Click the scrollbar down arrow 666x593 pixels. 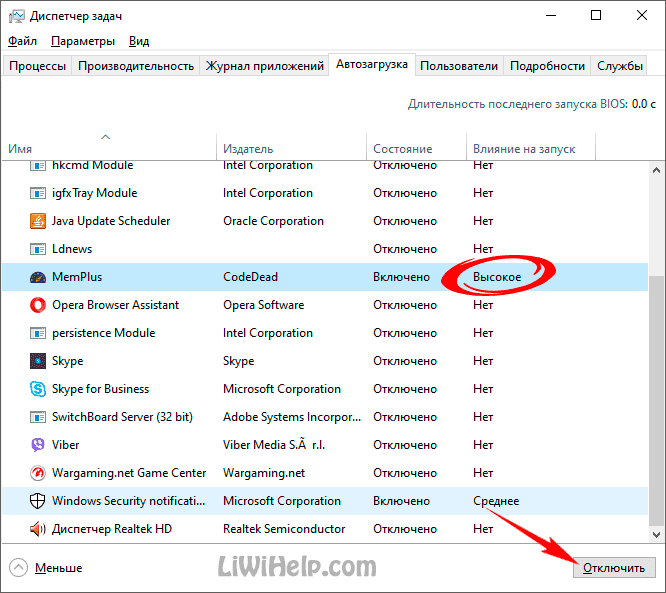656,534
